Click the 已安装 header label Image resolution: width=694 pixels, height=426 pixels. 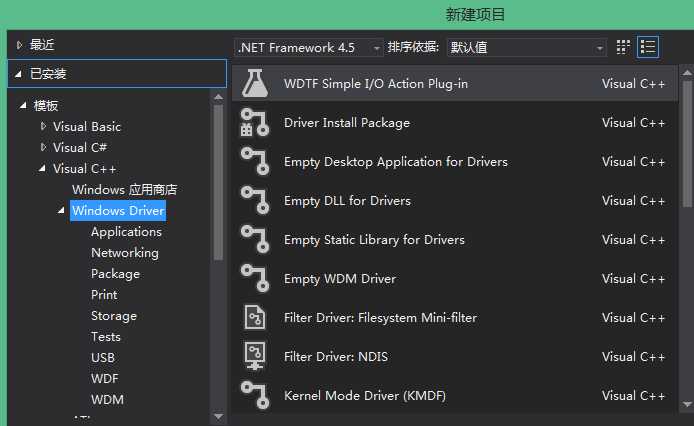pos(48,74)
